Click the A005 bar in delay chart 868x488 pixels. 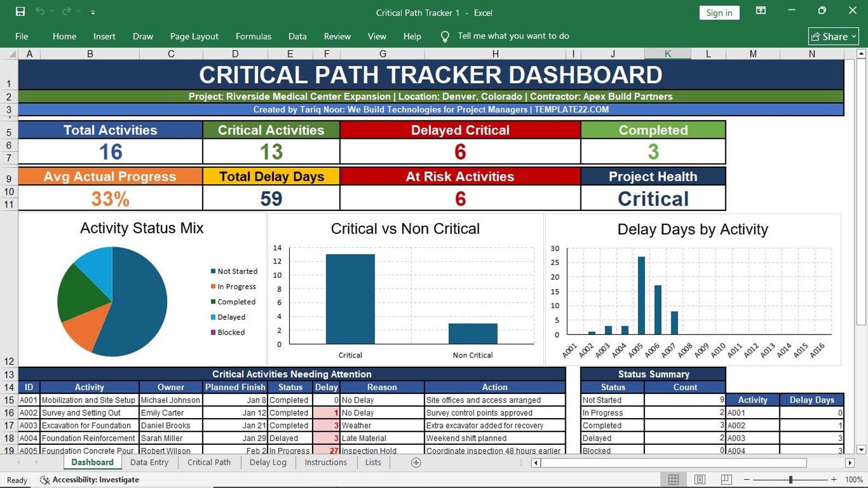641,295
